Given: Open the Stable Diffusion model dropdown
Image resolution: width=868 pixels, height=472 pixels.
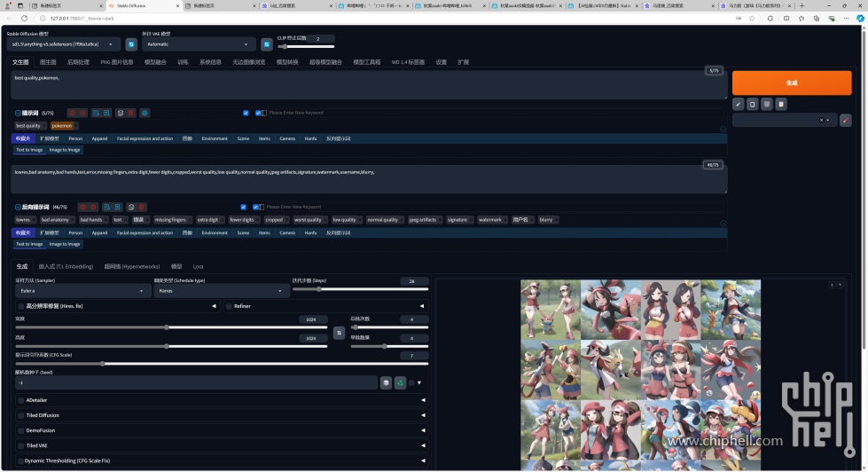Looking at the screenshot, I should pos(64,44).
